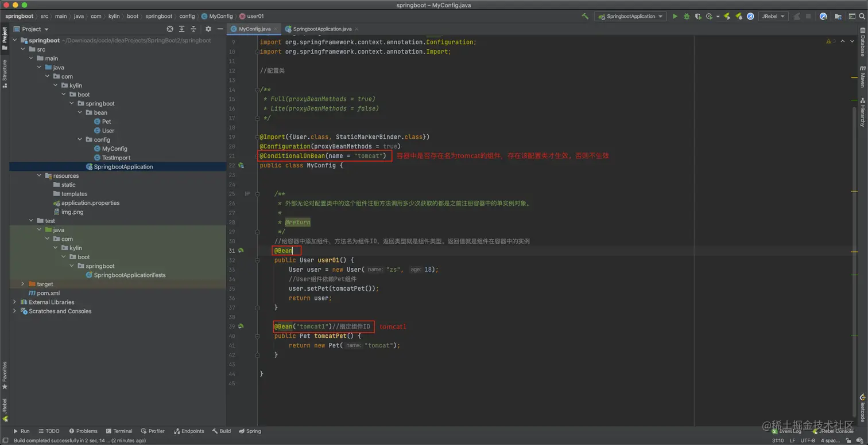Click user01 in the breadcrumb bar
The height and width of the screenshot is (445, 868).
[251, 16]
